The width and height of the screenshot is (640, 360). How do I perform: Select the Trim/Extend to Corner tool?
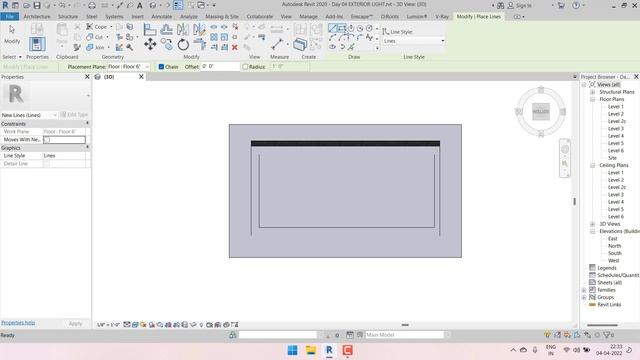click(x=200, y=44)
